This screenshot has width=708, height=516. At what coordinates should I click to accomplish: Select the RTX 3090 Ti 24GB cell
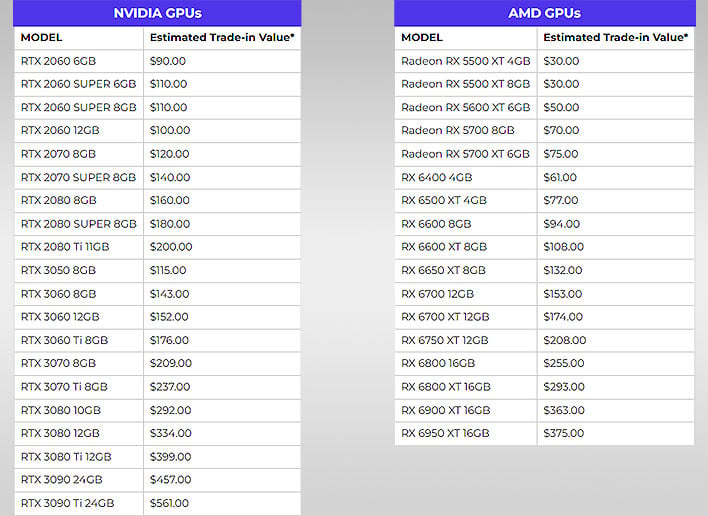click(x=79, y=503)
